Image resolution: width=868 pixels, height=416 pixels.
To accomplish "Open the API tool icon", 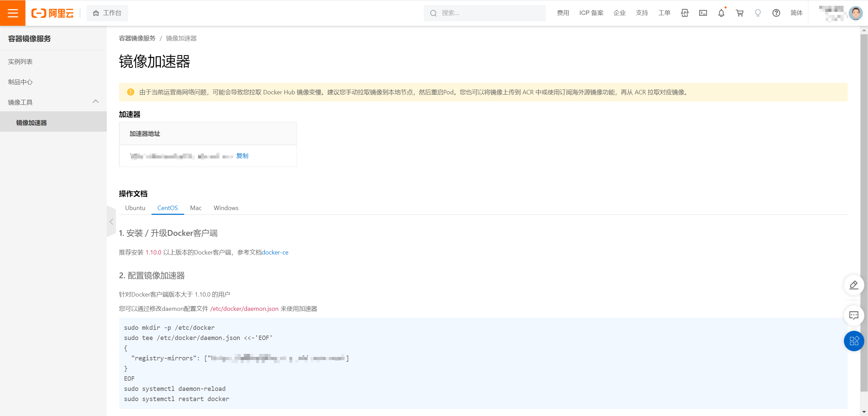I will tap(685, 13).
